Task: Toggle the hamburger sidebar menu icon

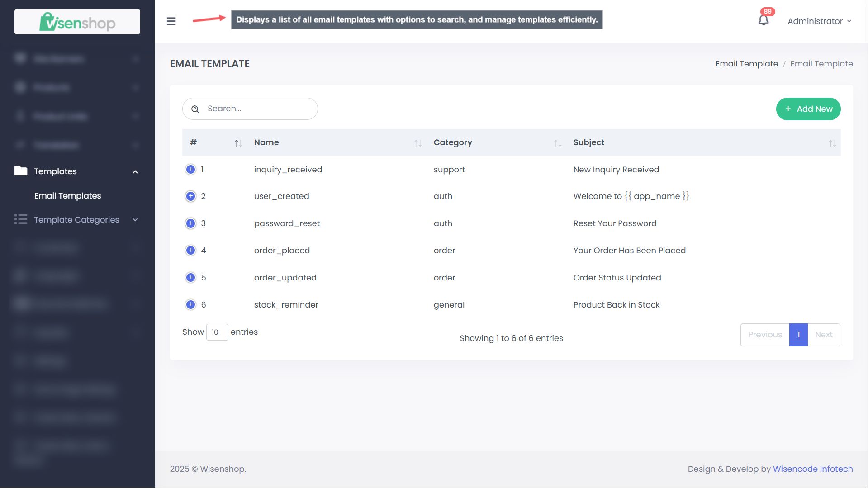Action: tap(171, 21)
